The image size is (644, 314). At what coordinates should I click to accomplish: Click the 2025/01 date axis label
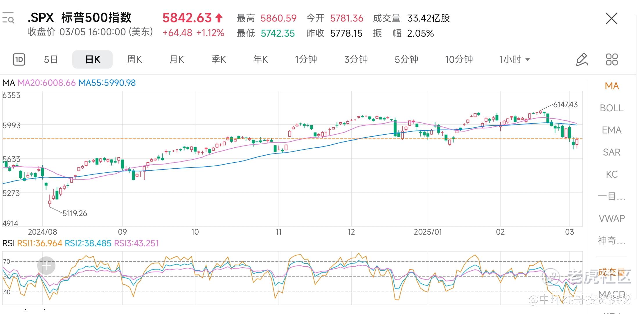(x=428, y=232)
